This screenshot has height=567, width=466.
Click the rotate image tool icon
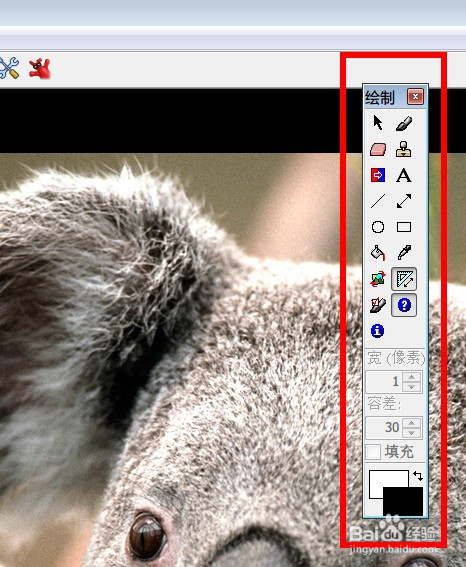(x=378, y=279)
